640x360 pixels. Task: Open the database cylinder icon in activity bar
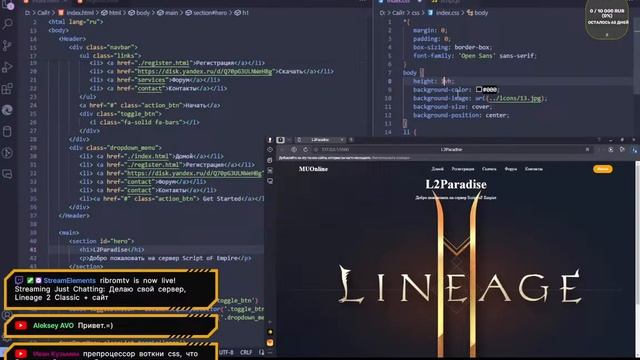pos(8,131)
